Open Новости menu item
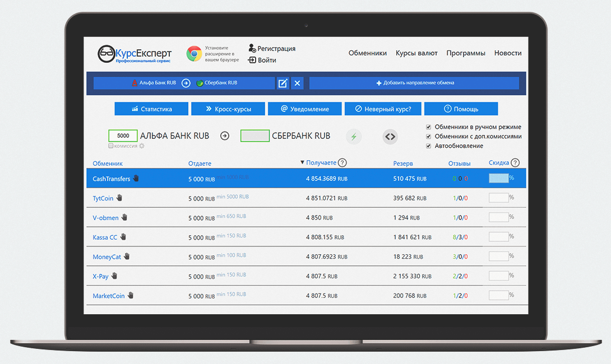 coord(508,53)
